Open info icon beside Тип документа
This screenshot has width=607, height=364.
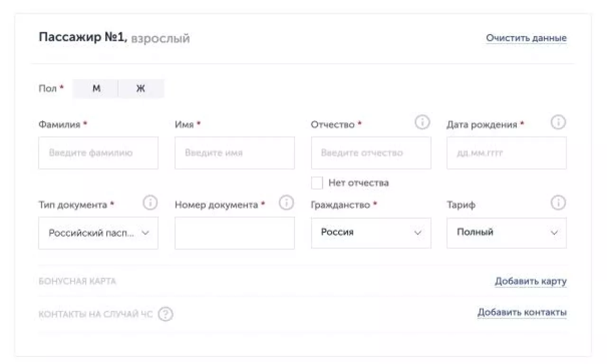click(x=150, y=203)
